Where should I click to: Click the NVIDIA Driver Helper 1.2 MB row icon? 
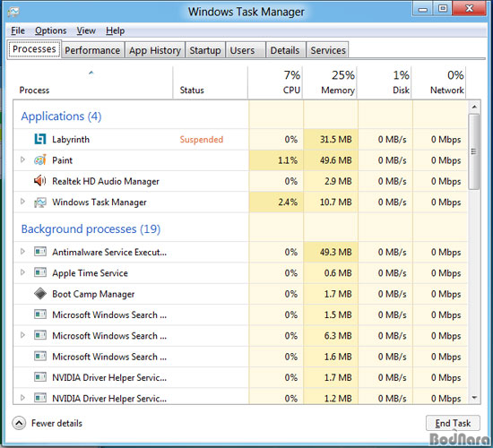pyautogui.click(x=40, y=398)
